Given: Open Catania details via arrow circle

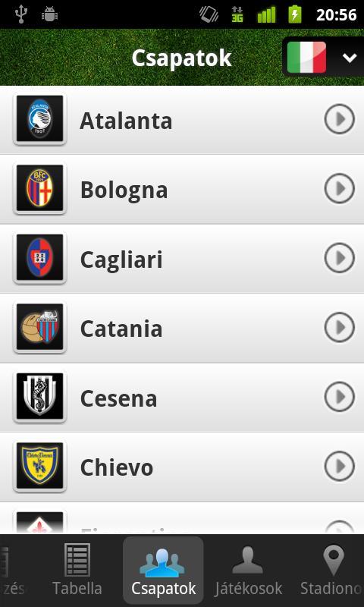Looking at the screenshot, I should 339,328.
